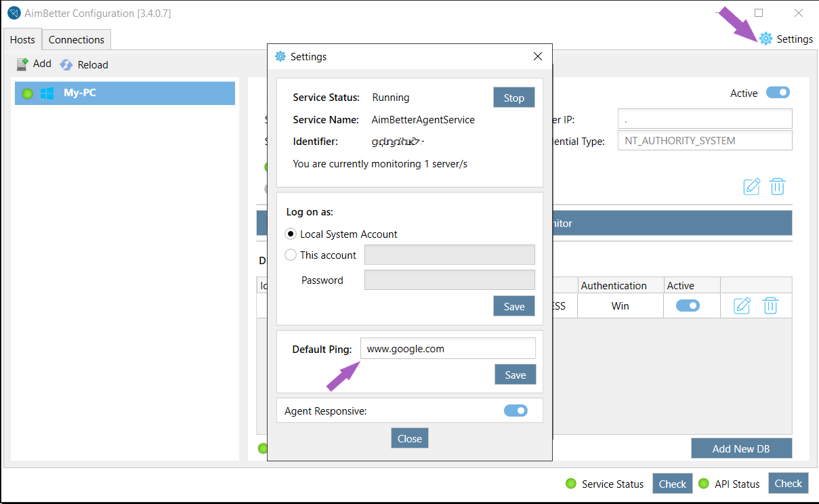819x504 pixels.
Task: Click the Password input field
Action: (450, 280)
